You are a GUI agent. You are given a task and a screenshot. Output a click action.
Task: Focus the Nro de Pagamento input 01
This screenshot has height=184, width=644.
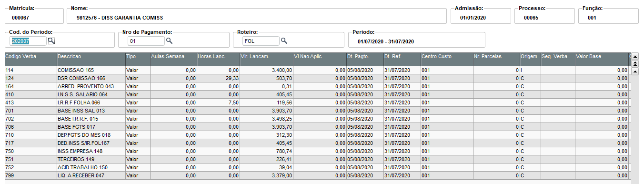pos(146,41)
